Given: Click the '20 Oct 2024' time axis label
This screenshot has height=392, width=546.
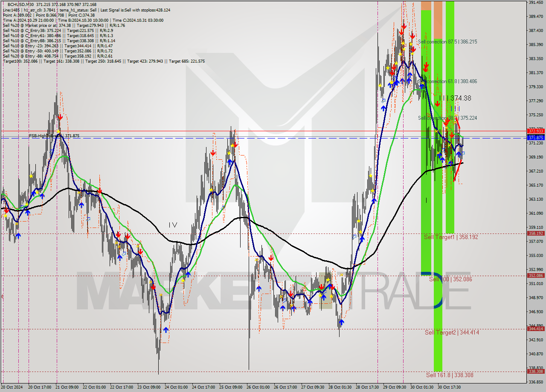Looking at the screenshot, I should pyautogui.click(x=12, y=388).
